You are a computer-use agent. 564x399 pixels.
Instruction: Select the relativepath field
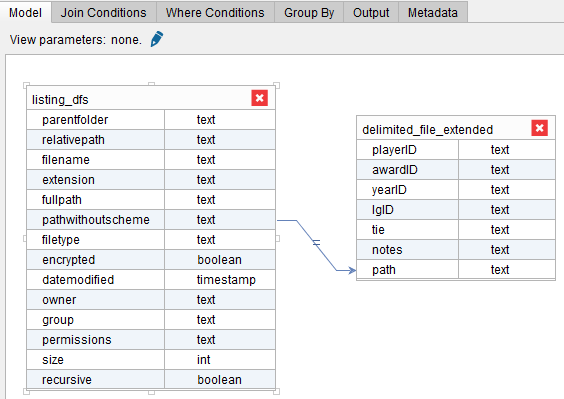tap(96, 140)
